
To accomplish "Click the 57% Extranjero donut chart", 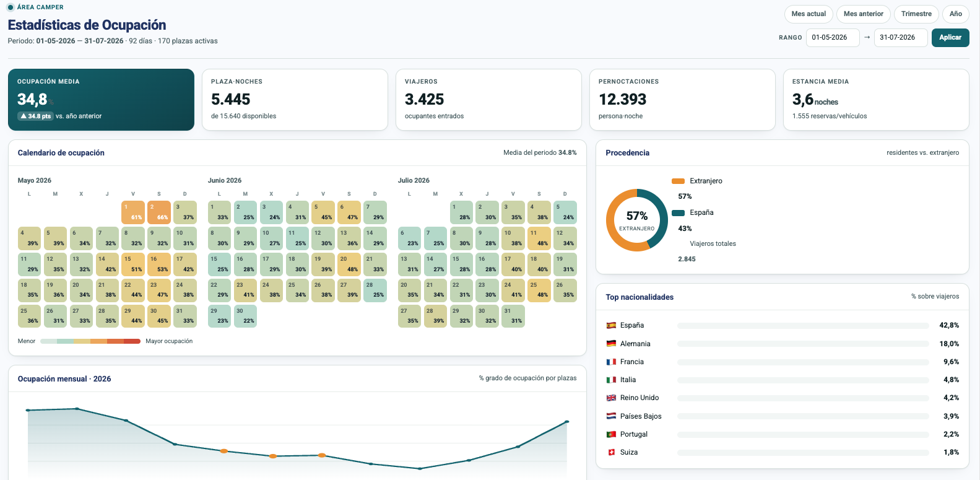I will pos(636,220).
